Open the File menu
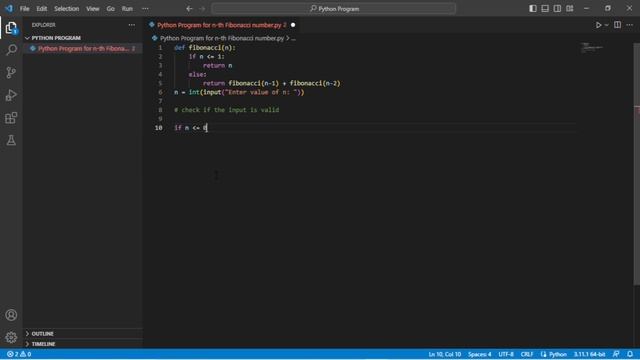This screenshot has height=360, width=640. (x=24, y=9)
